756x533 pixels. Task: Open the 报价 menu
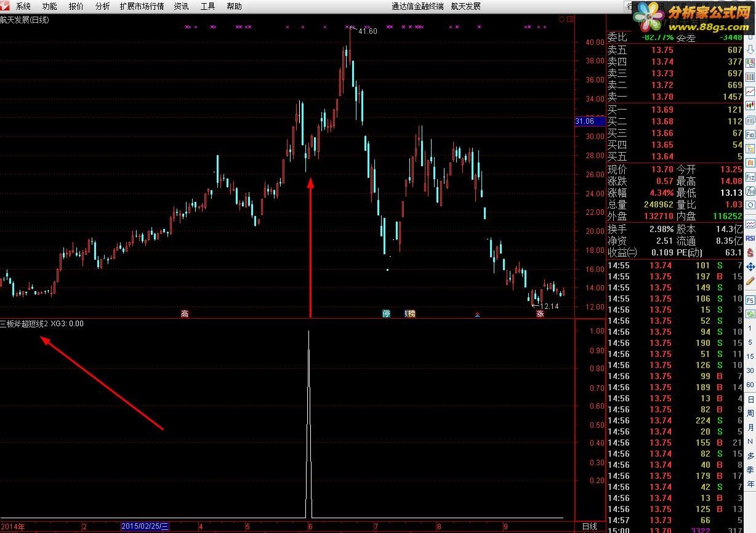(76, 6)
